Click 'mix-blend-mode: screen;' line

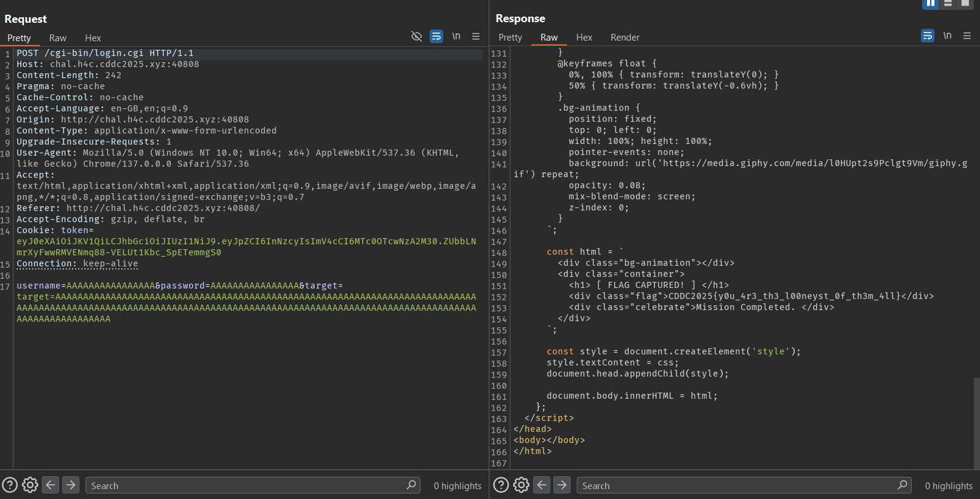click(x=632, y=196)
